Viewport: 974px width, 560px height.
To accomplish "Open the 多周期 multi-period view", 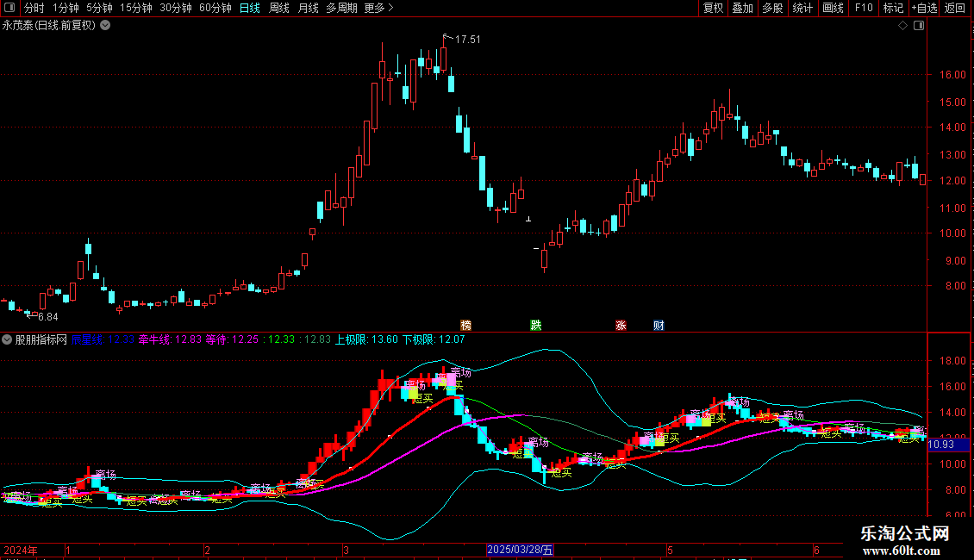I will click(341, 8).
